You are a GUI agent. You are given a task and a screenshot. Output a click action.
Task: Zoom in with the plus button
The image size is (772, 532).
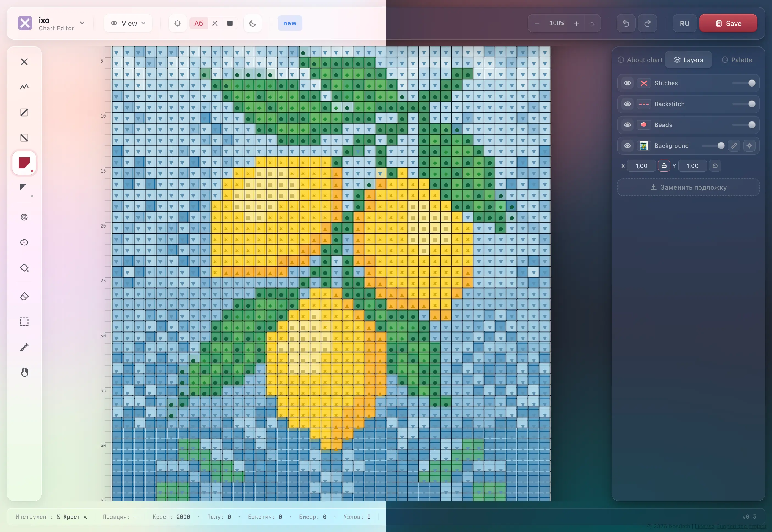(576, 24)
